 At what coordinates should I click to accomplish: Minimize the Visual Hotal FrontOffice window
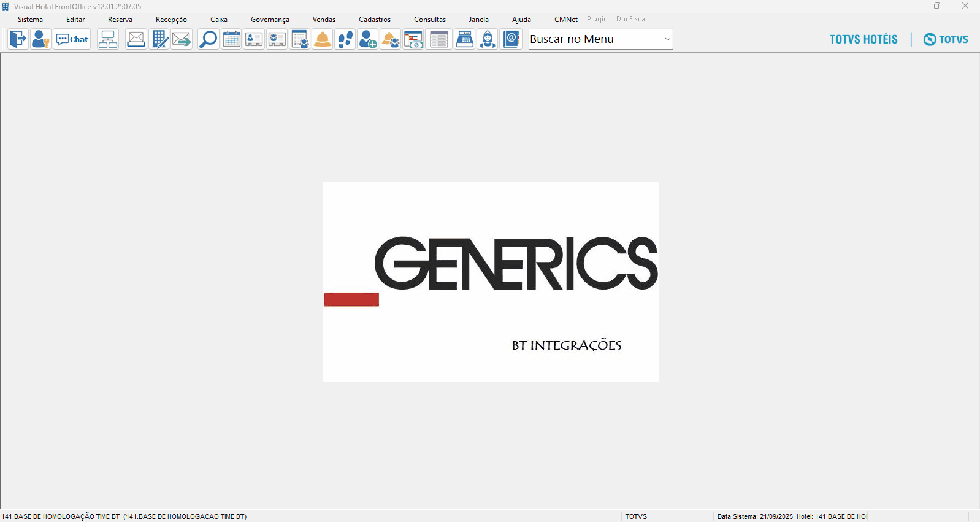point(909,6)
